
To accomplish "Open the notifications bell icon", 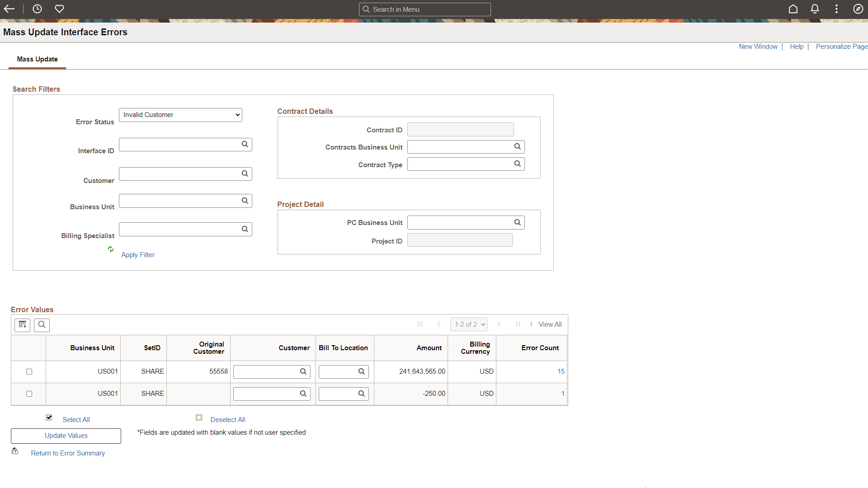I will point(815,9).
